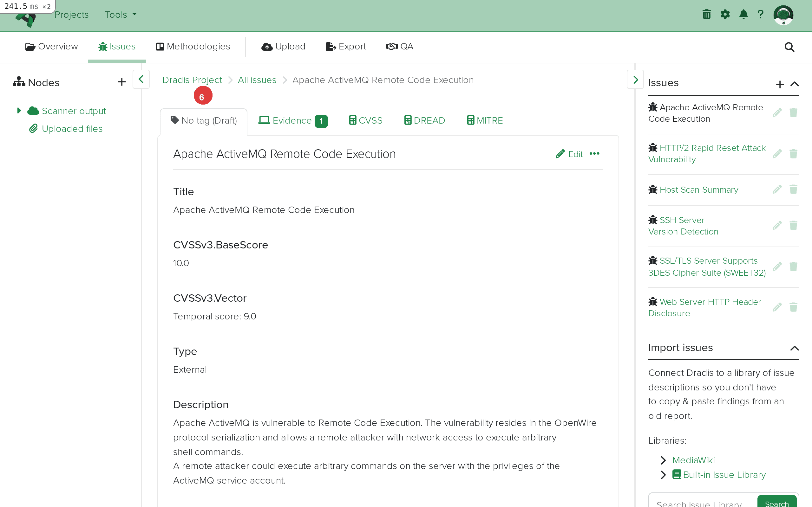812x507 pixels.
Task: Expand the Scanner output node
Action: (19, 110)
